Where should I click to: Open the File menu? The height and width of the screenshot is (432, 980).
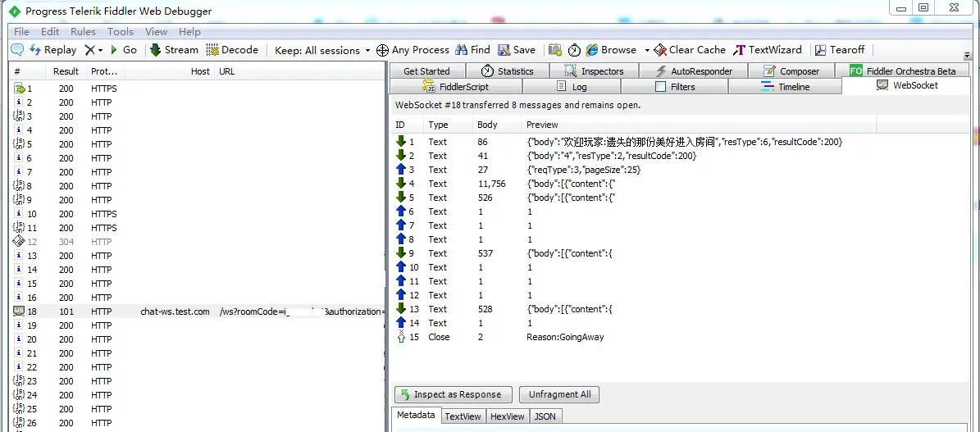click(x=21, y=31)
